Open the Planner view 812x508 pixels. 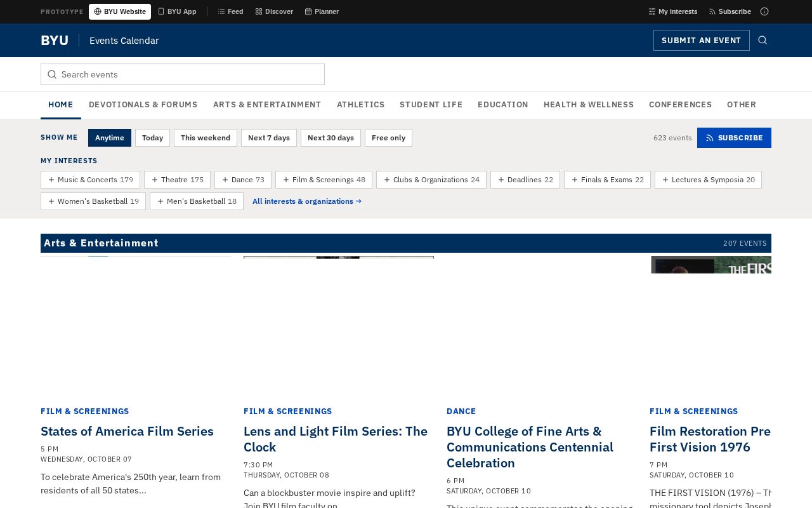(322, 11)
